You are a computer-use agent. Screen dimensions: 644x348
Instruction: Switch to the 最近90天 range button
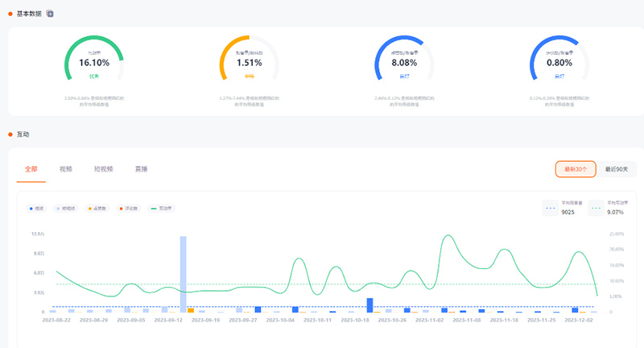[x=618, y=169]
